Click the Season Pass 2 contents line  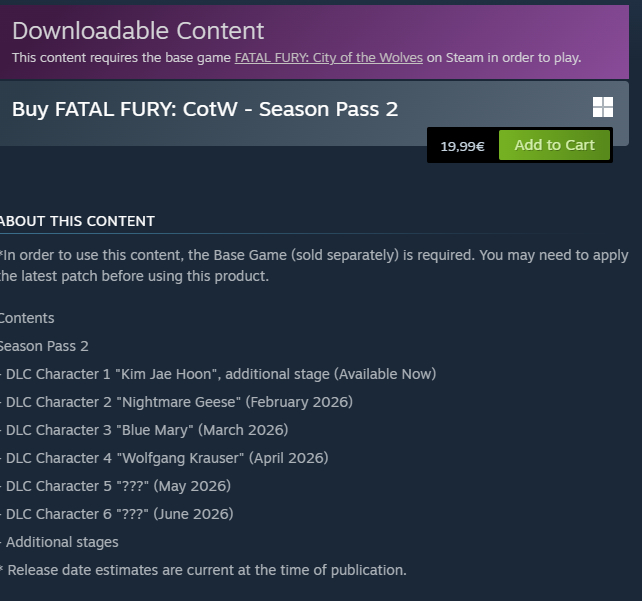point(44,346)
